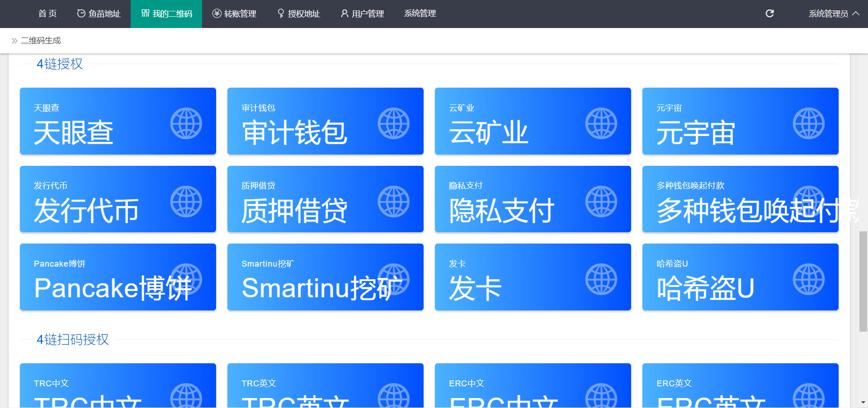Click the globe icon on 审计钱包 card
This screenshot has height=408, width=868.
coord(393,123)
